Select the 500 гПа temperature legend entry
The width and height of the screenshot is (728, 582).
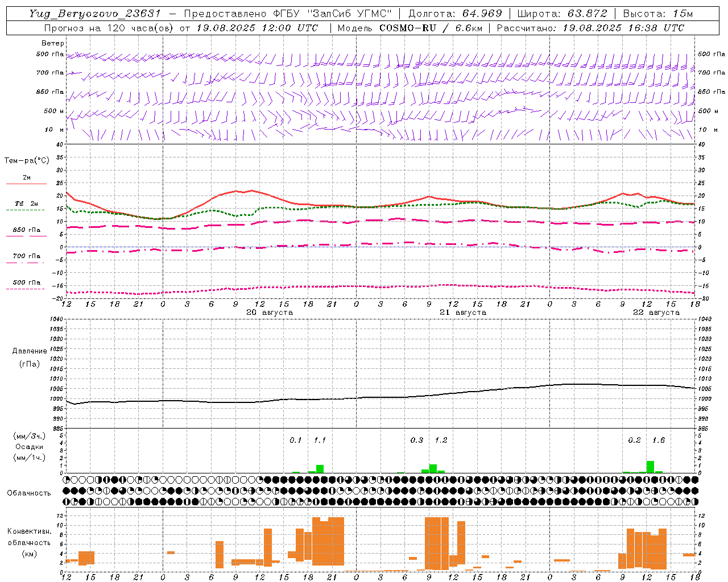click(x=27, y=282)
